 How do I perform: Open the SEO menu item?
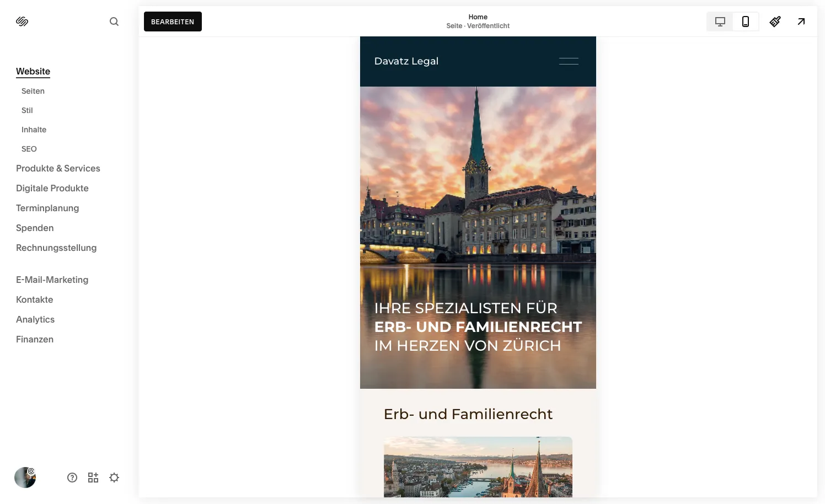[29, 149]
